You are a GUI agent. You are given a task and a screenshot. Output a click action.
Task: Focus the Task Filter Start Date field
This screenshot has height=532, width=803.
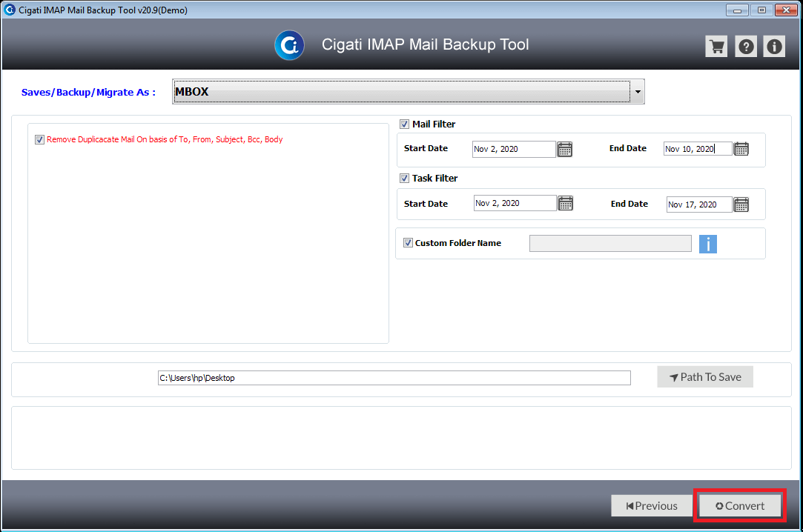(515, 203)
